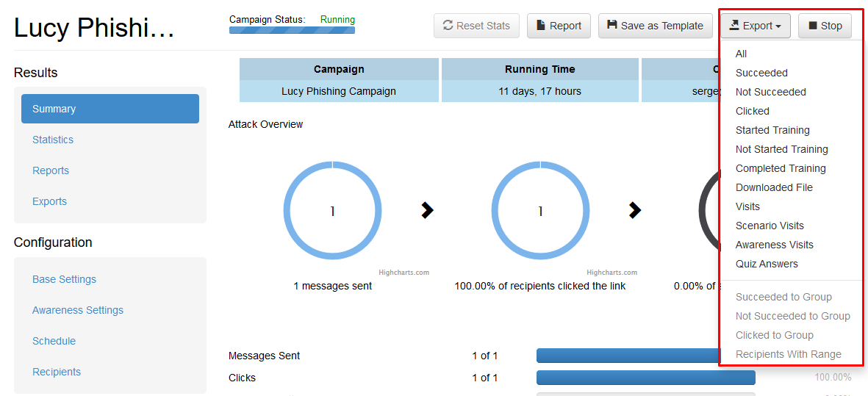Pick Scenario Visits export option

(770, 226)
